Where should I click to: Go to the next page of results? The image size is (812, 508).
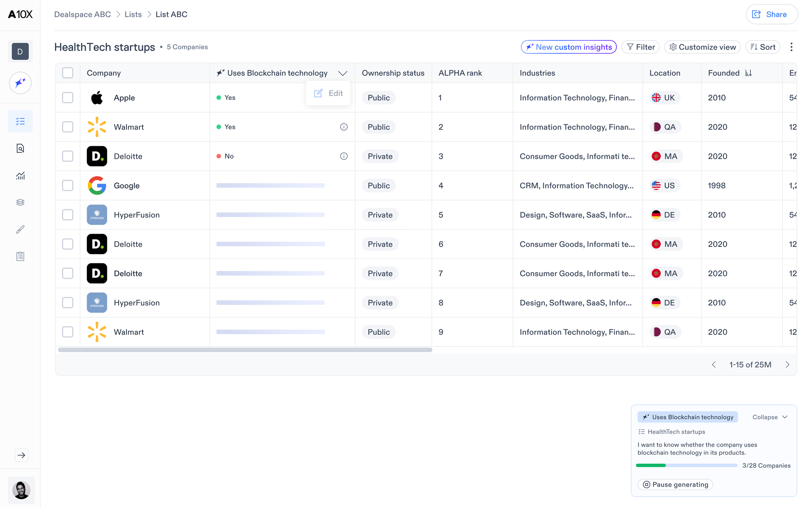click(x=787, y=365)
